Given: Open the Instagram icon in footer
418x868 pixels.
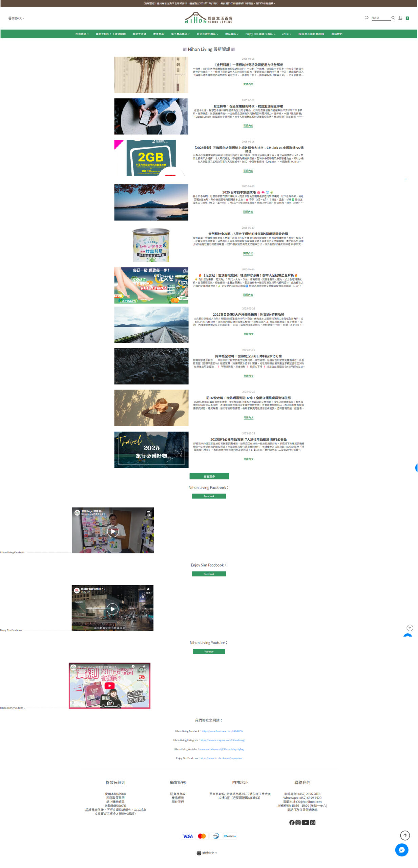Looking at the screenshot, I should [x=298, y=822].
